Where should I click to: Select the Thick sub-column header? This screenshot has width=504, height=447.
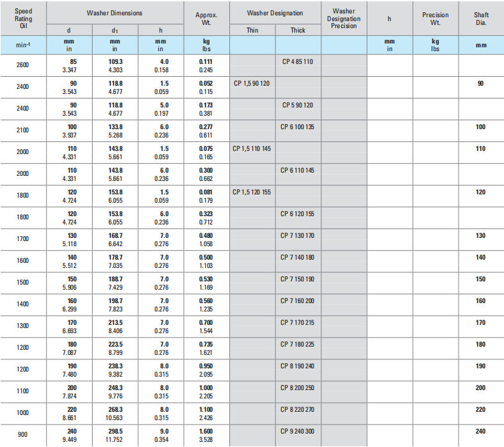(298, 30)
